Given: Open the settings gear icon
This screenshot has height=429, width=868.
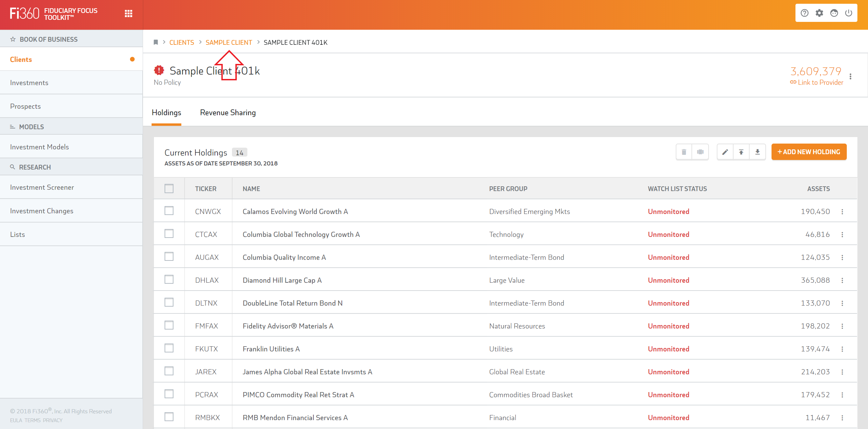Looking at the screenshot, I should coord(819,13).
